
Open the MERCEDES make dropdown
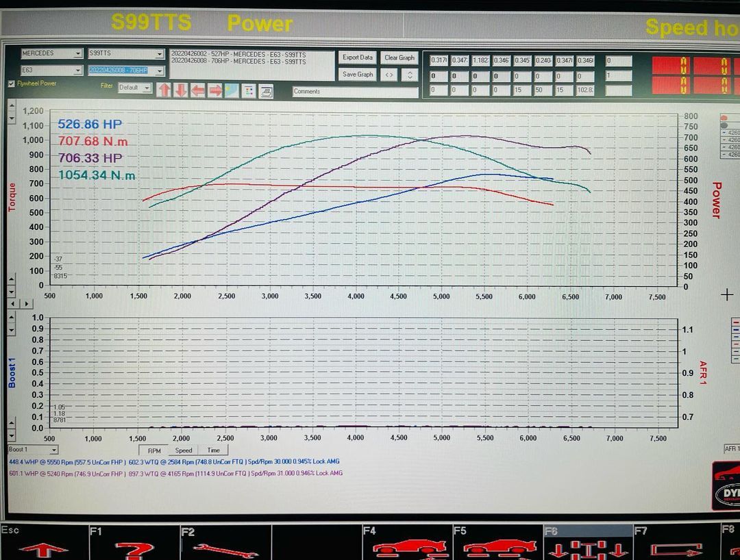pos(52,53)
